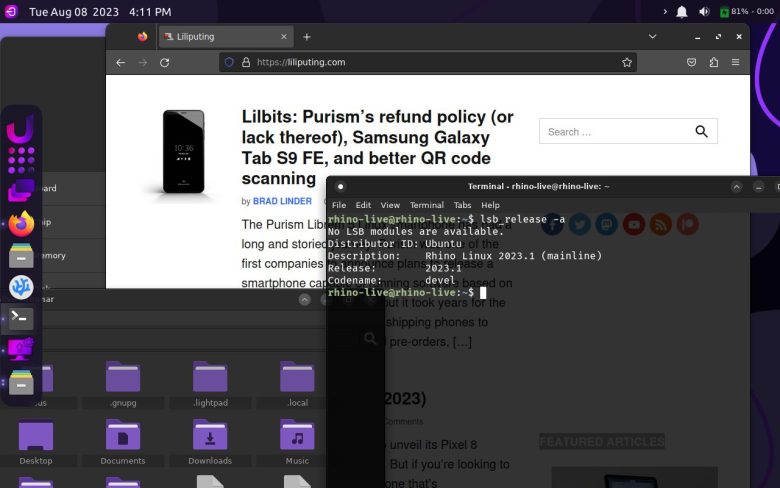The width and height of the screenshot is (780, 488).
Task: Open the pink monitor settings dock icon
Action: tap(20, 350)
